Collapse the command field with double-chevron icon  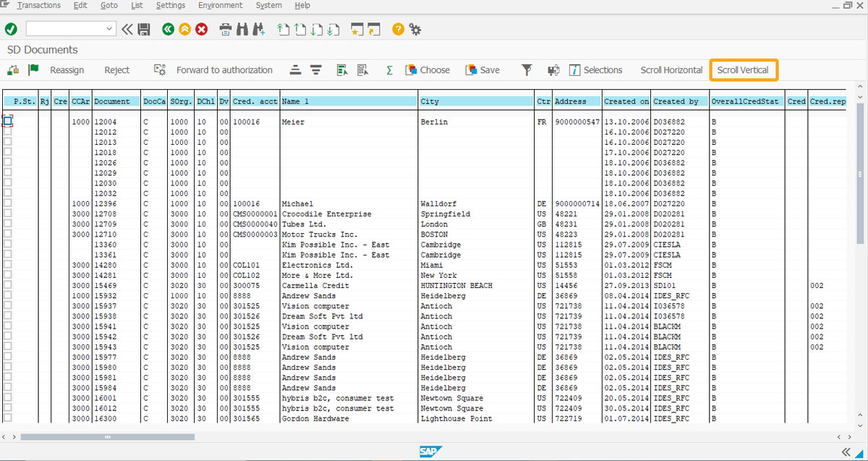127,29
